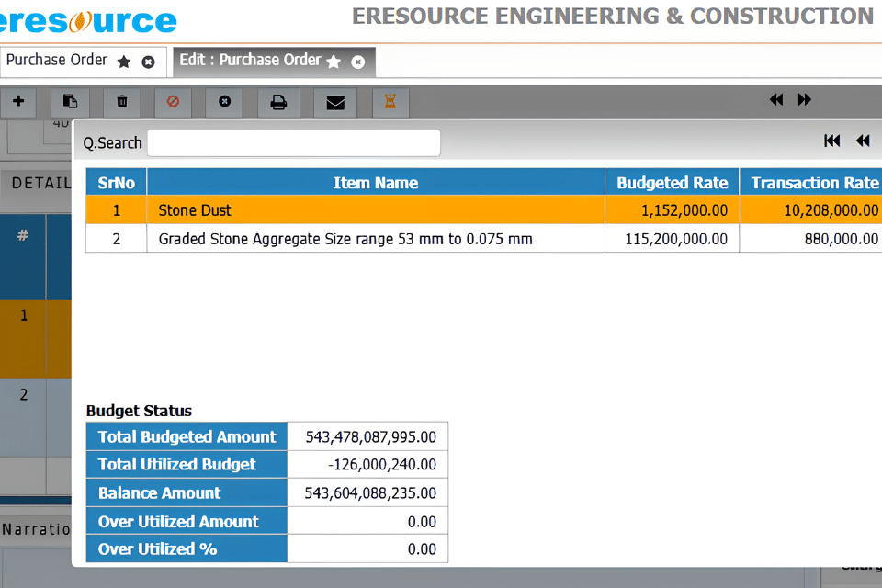Click Total Budgeted Amount value 543,478,087,995.00

[x=367, y=436]
